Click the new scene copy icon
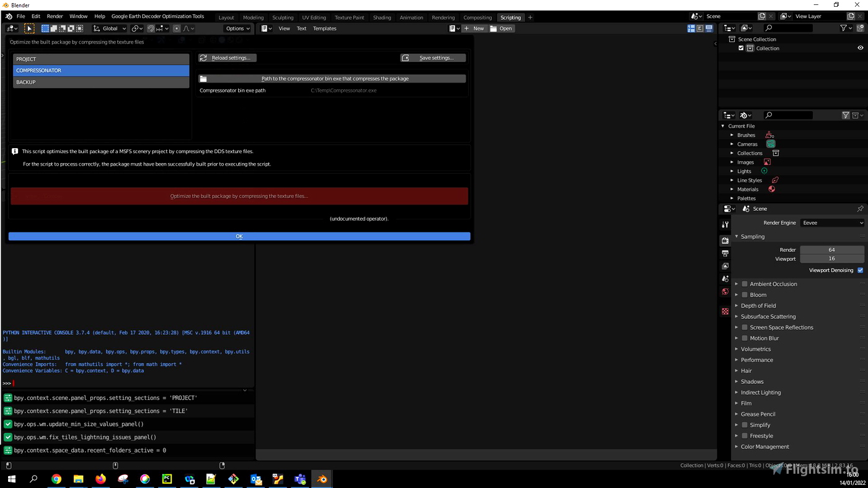Image resolution: width=868 pixels, height=488 pixels. coord(762,17)
